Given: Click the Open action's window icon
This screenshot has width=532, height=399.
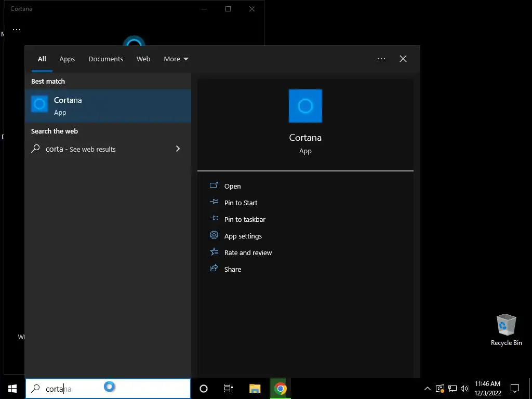Looking at the screenshot, I should coord(214,185).
